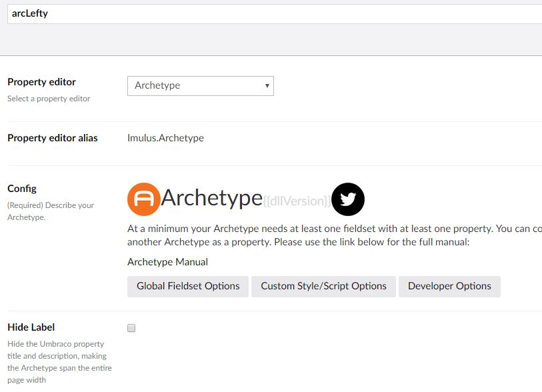Open the Archetype Manual link

[x=167, y=262]
